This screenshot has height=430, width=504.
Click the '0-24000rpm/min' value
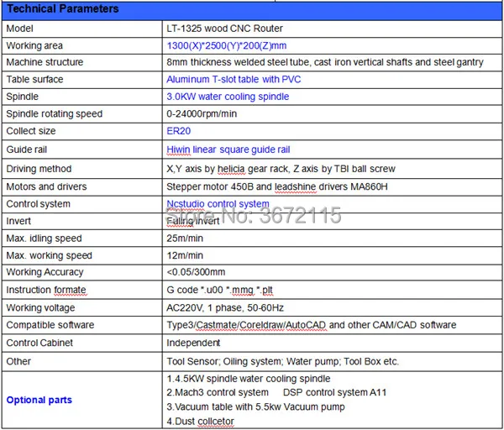click(x=202, y=113)
